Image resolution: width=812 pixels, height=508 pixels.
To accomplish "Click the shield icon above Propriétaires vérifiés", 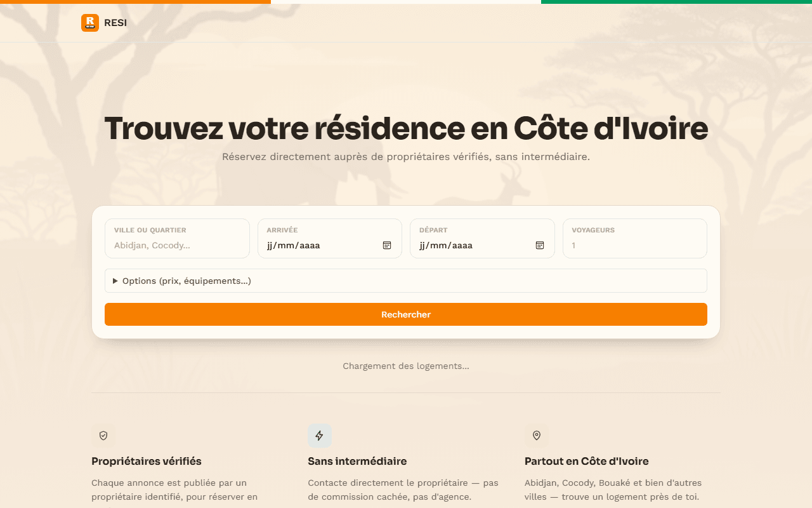I will 103,436.
